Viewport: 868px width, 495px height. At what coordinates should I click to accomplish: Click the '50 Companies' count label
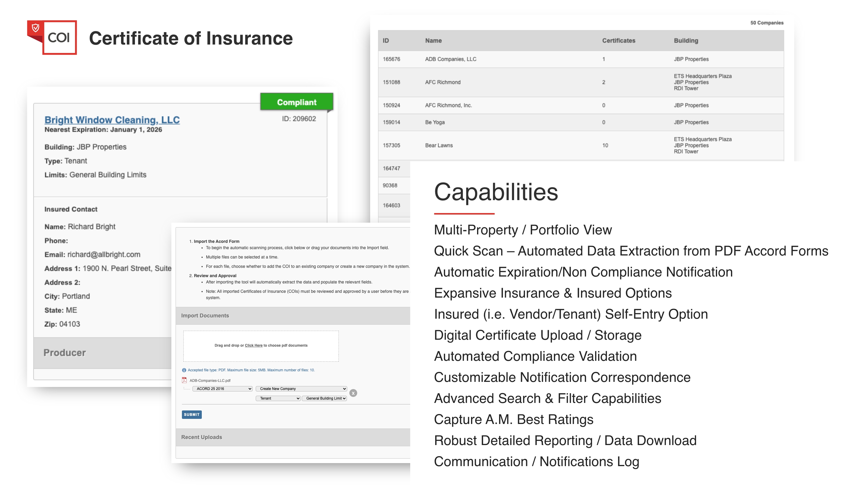tap(766, 23)
